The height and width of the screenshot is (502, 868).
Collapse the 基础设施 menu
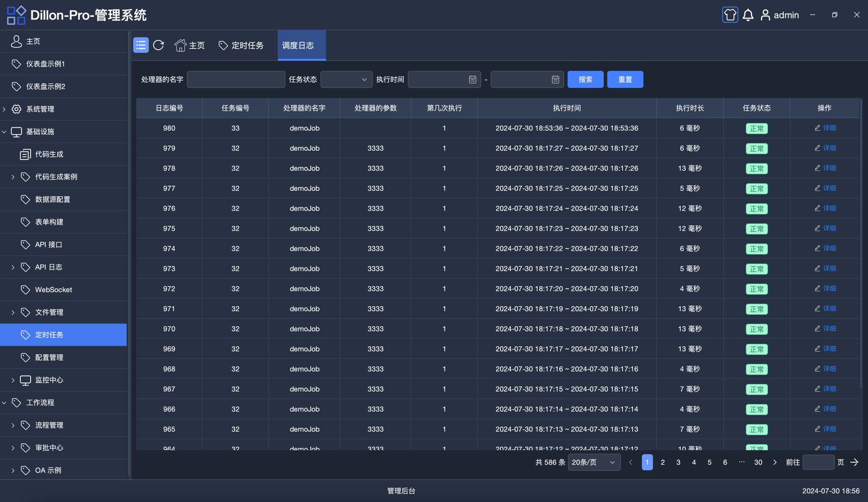pyautogui.click(x=63, y=132)
